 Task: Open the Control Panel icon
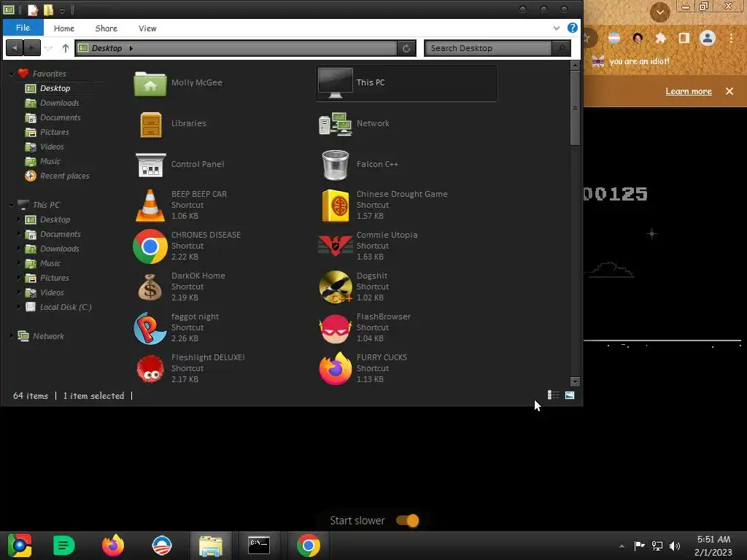click(x=150, y=165)
